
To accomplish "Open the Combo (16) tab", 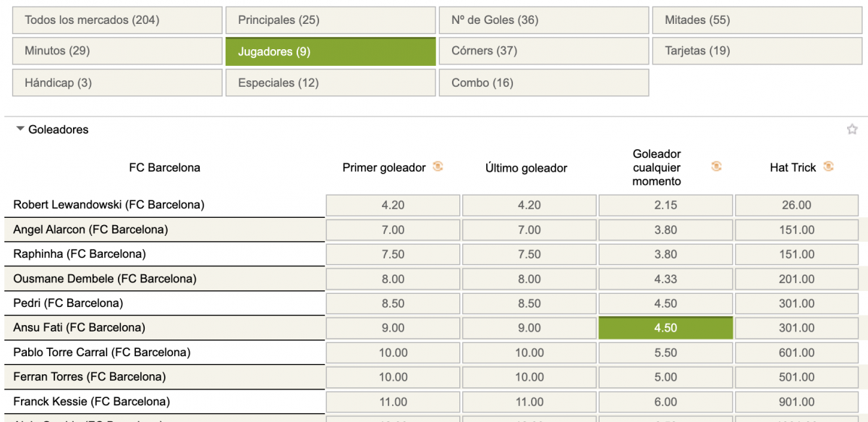I will click(544, 83).
